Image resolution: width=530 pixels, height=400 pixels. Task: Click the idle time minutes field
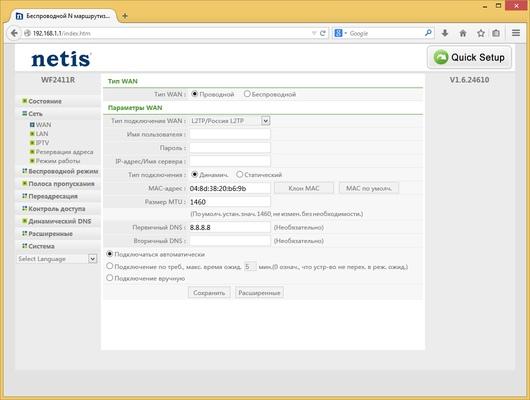click(x=250, y=266)
